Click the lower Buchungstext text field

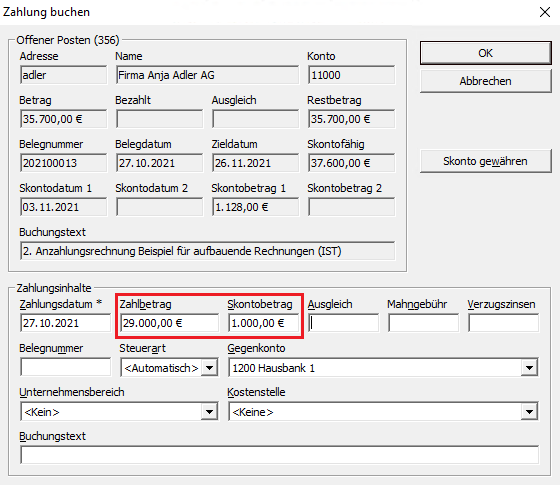pos(280,455)
